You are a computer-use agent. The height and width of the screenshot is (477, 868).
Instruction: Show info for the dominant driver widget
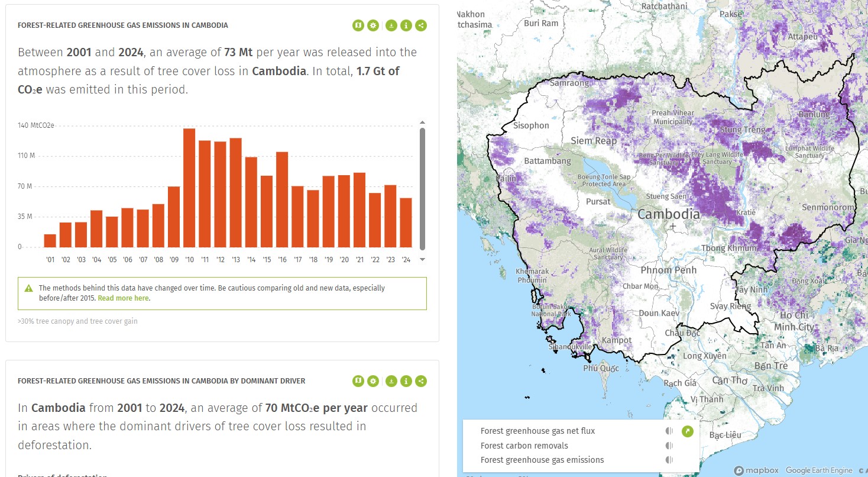pyautogui.click(x=406, y=381)
